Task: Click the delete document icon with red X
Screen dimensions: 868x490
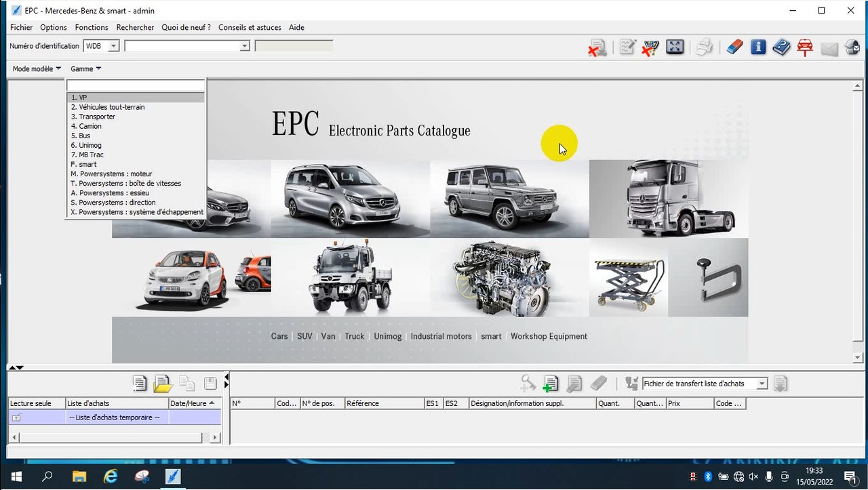Action: [x=597, y=47]
